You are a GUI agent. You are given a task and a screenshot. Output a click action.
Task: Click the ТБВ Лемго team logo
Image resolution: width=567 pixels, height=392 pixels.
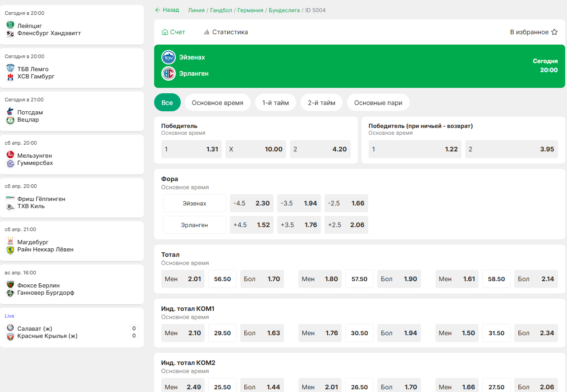pyautogui.click(x=10, y=69)
